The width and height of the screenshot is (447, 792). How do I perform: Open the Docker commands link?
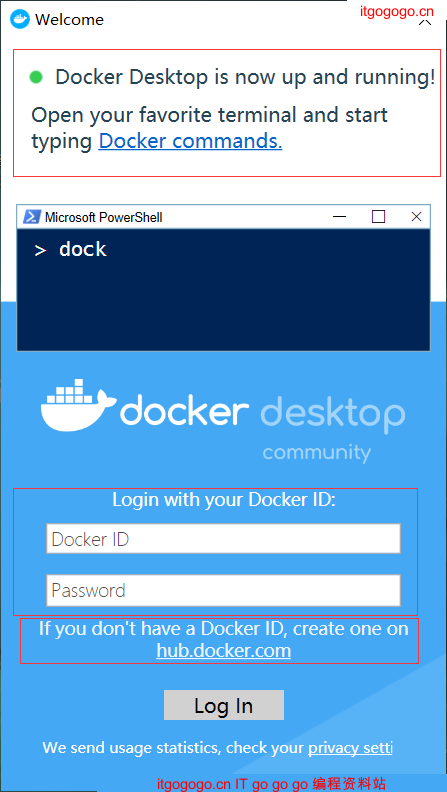tap(190, 141)
